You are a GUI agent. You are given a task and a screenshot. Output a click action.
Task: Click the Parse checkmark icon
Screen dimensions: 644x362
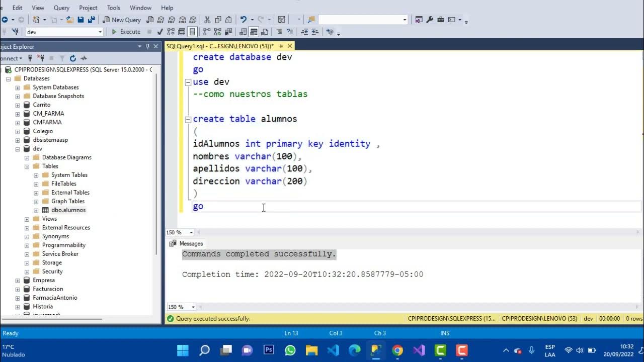click(160, 32)
